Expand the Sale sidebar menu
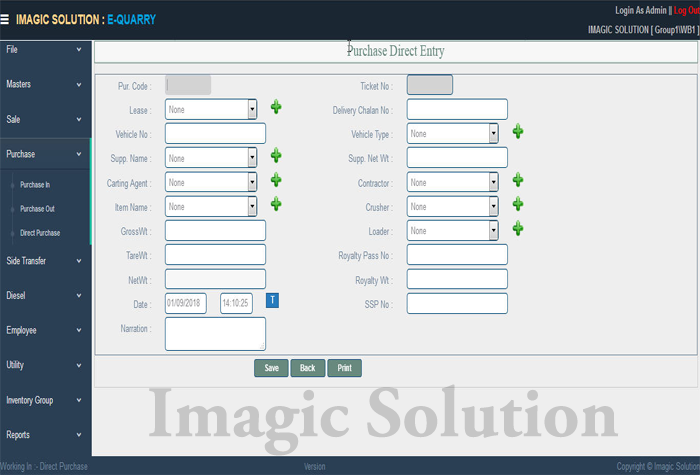 tap(45, 119)
